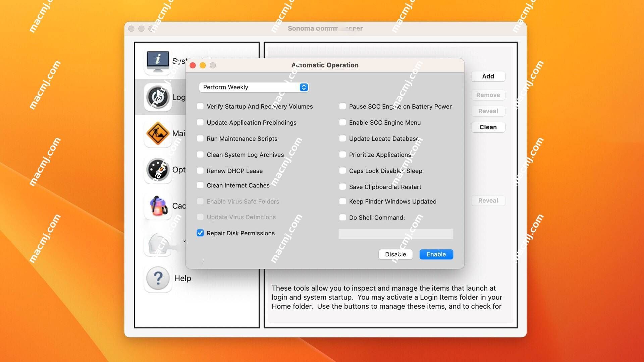The width and height of the screenshot is (644, 362).
Task: Select the Optimize gauge icon
Action: 158,170
